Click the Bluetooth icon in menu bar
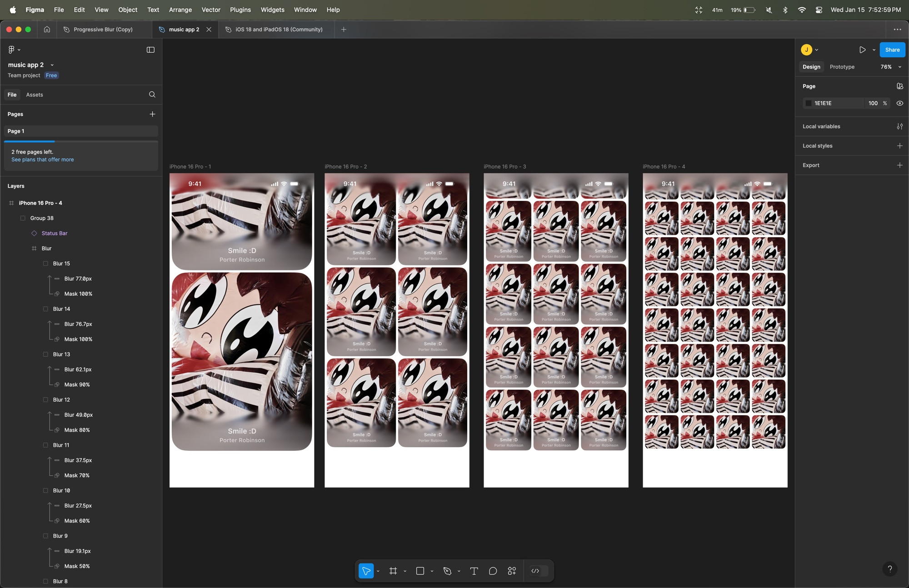909x588 pixels. click(x=785, y=10)
